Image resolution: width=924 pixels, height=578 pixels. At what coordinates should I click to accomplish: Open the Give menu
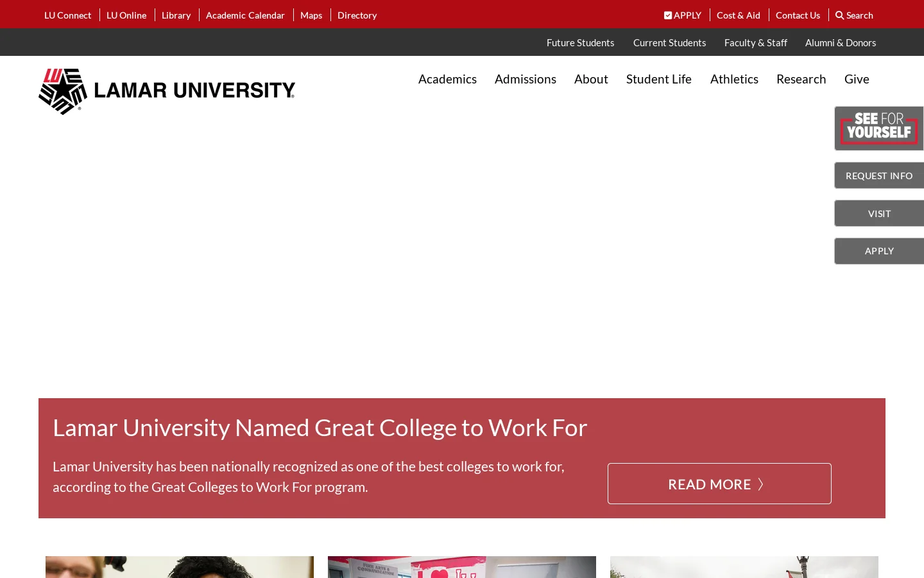[857, 79]
